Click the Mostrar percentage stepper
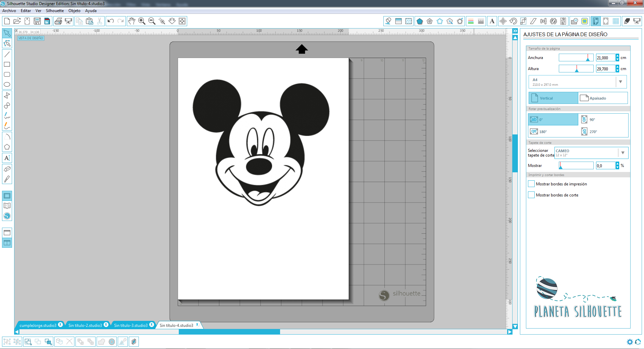This screenshot has width=644, height=349. click(617, 166)
